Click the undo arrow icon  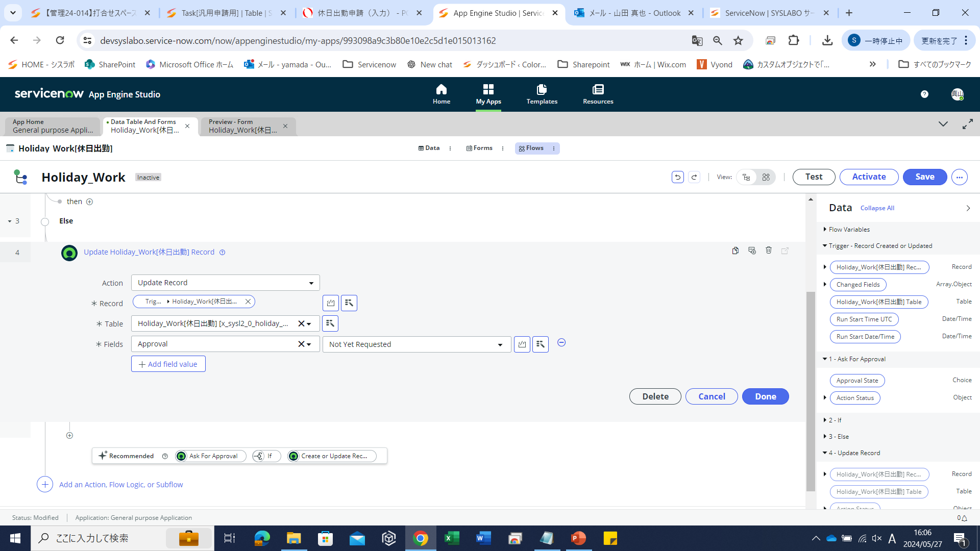coord(677,177)
